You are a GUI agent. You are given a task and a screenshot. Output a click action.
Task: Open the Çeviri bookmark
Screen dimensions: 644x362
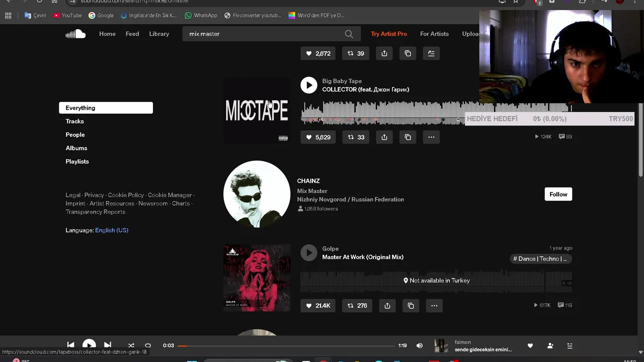pos(35,16)
